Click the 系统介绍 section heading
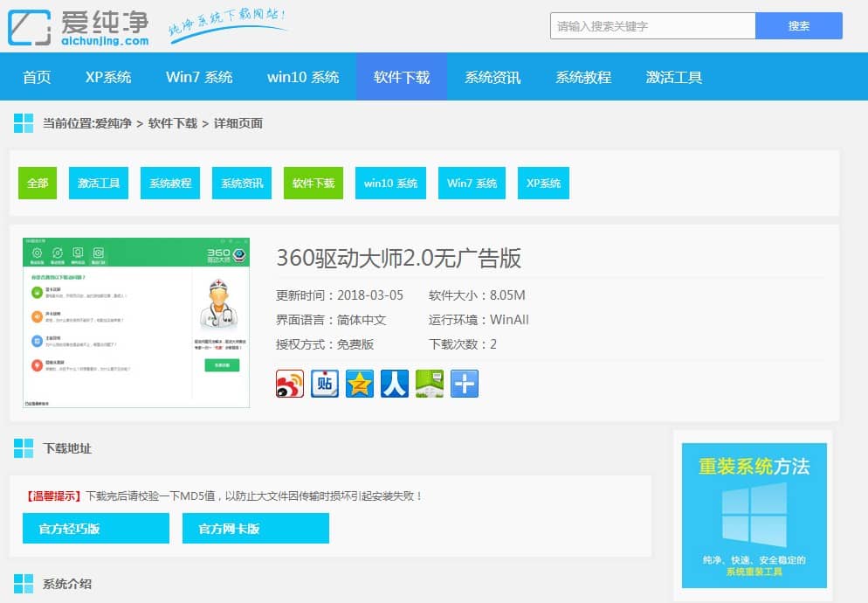The image size is (868, 603). (67, 584)
